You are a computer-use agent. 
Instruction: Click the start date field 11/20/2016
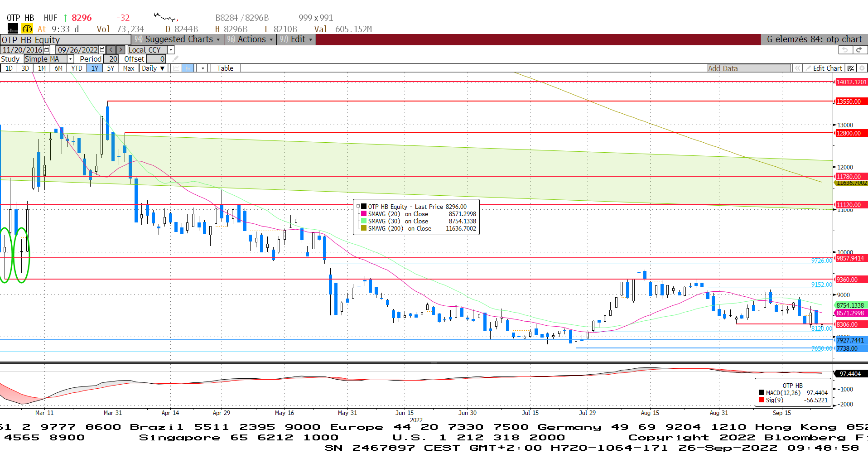tap(22, 50)
